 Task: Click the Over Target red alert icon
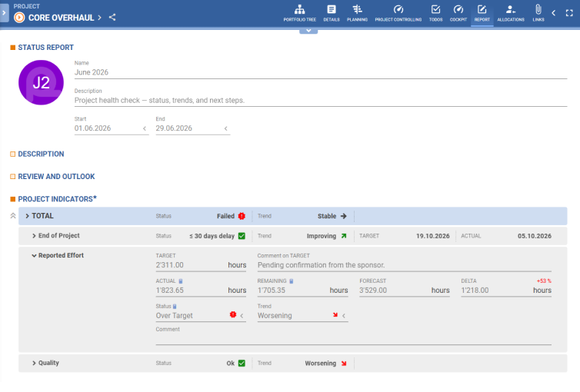coord(232,315)
